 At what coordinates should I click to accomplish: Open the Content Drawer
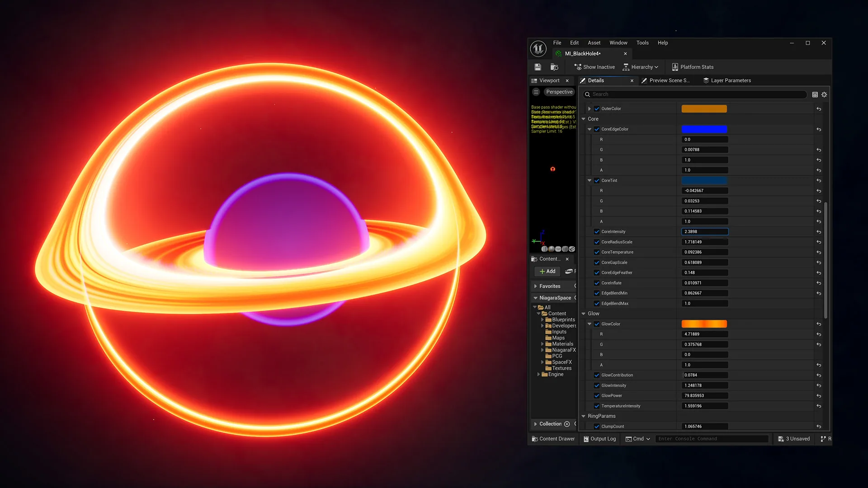point(553,439)
